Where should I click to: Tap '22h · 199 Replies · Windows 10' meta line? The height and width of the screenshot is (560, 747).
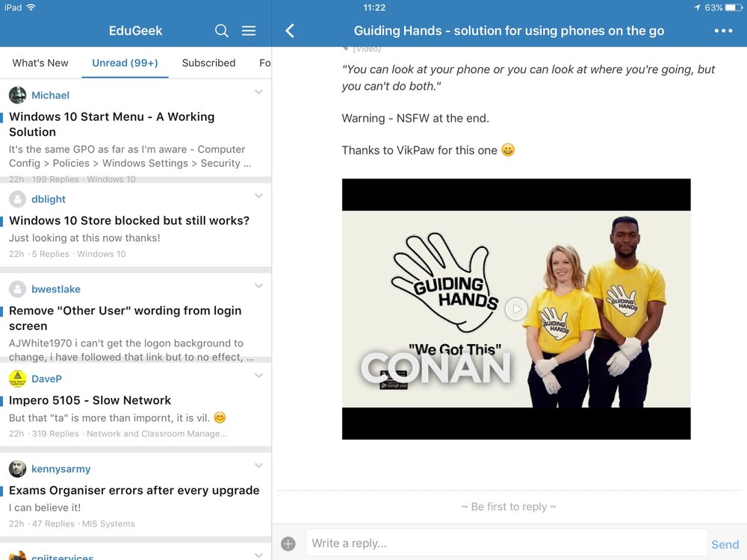pyautogui.click(x=72, y=179)
